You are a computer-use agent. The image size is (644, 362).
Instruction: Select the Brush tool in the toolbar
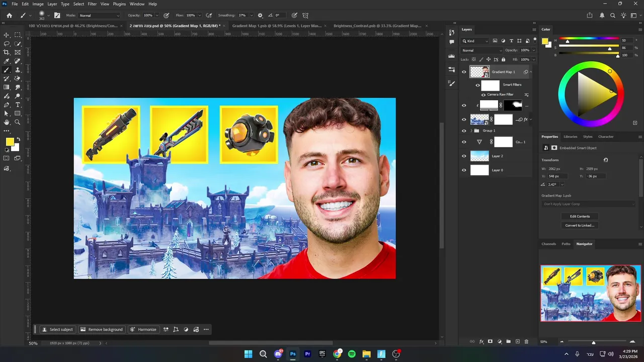pos(7,70)
